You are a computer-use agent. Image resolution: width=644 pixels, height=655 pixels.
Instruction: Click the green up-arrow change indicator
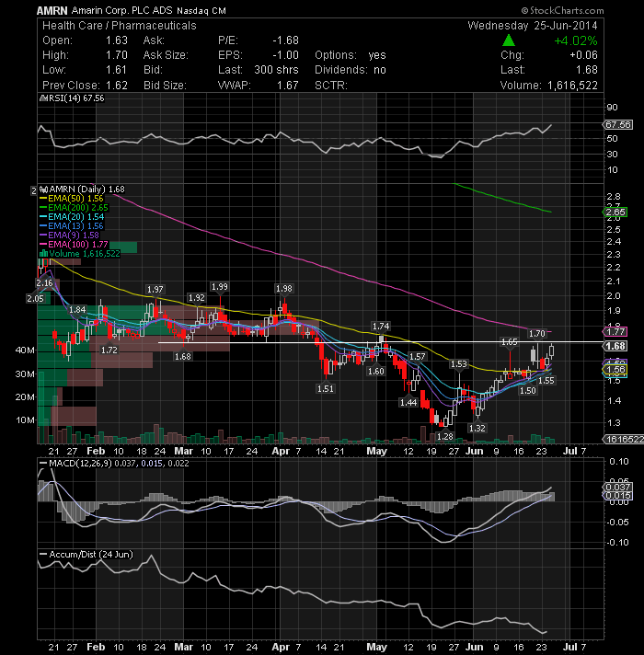508,40
